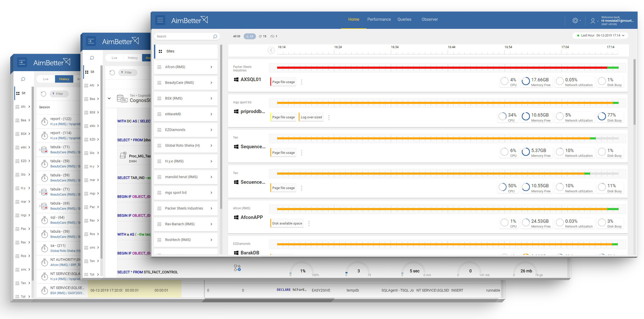The height and width of the screenshot is (319, 644).
Task: Go back on the timeline with the left arrow
Action: (271, 50)
